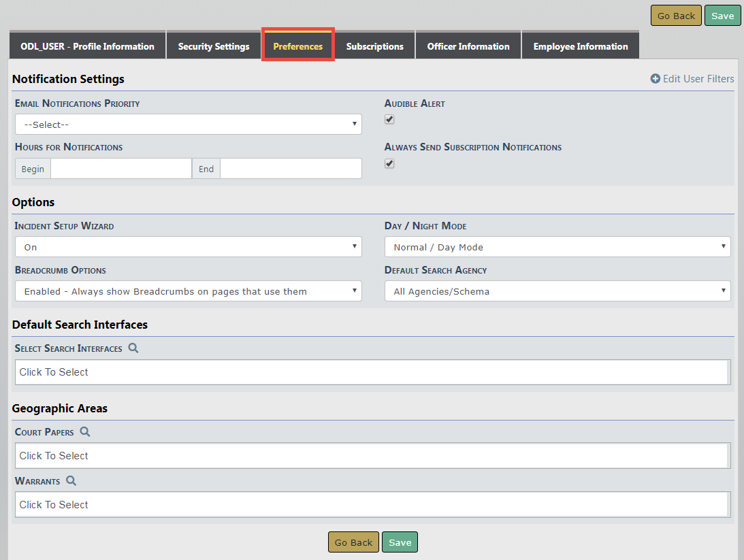The width and height of the screenshot is (744, 560).
Task: Toggle the Audible Alert checkbox
Action: point(389,120)
